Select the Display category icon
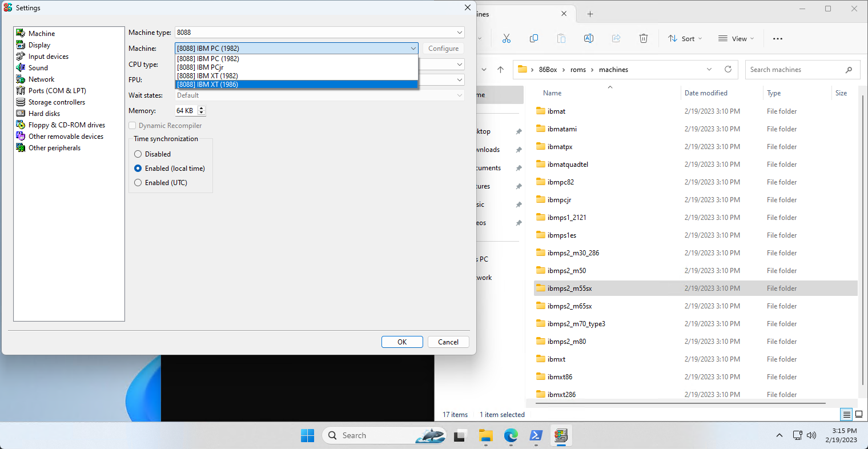Image resolution: width=868 pixels, height=449 pixels. [x=39, y=45]
